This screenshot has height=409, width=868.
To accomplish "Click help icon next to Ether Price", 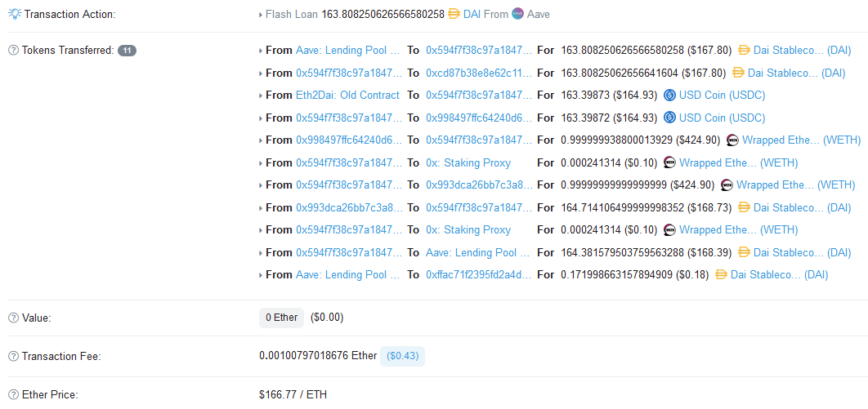I will pos(13,395).
